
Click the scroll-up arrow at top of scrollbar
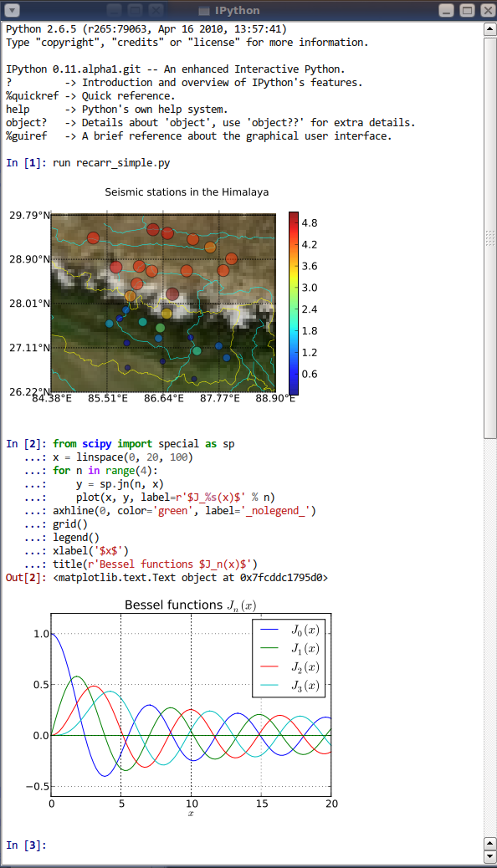pos(489,28)
